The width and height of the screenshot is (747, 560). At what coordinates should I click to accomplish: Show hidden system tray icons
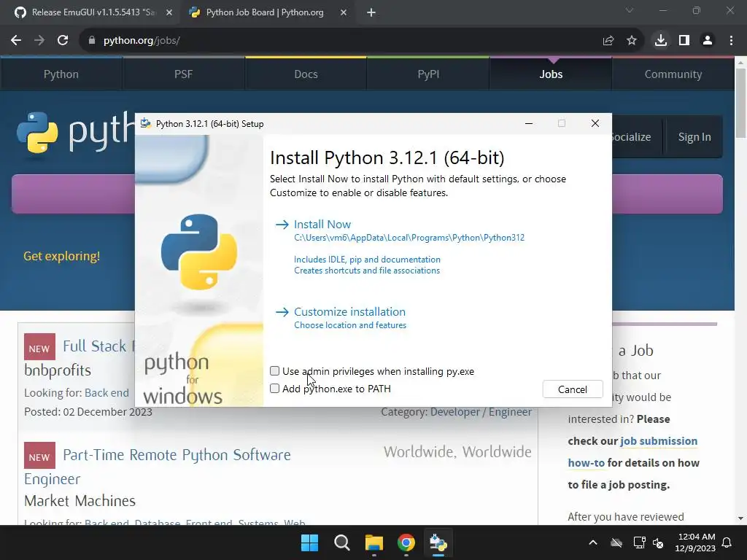pyautogui.click(x=593, y=542)
